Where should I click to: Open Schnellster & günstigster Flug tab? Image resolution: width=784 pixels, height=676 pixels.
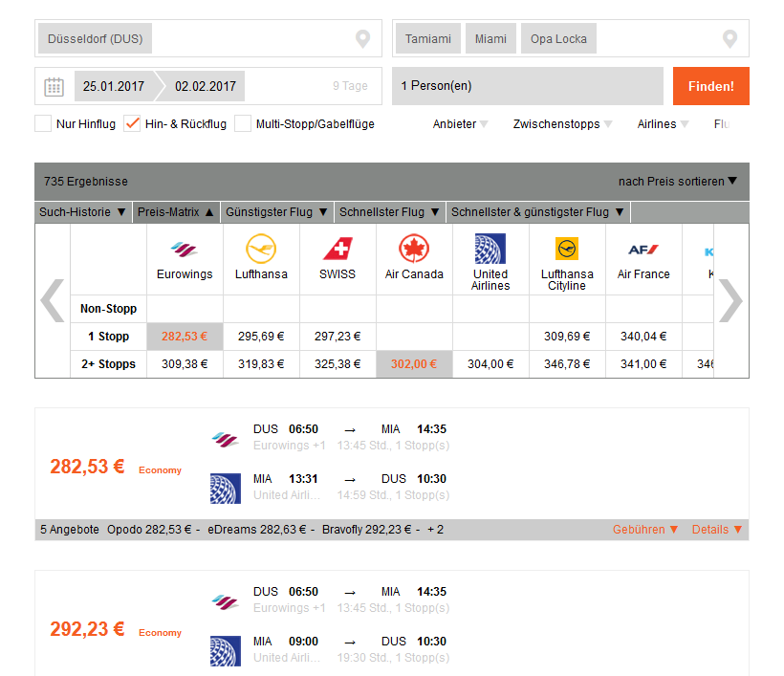(538, 212)
